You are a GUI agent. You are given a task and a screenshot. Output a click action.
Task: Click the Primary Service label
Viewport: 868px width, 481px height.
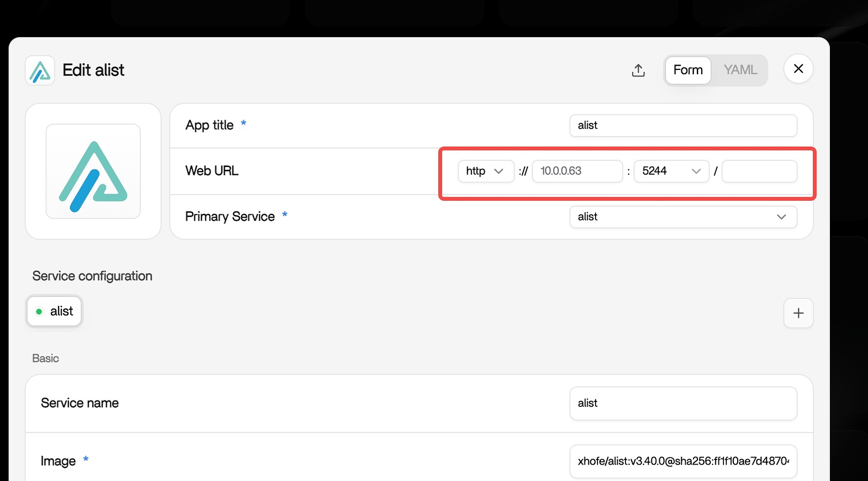(x=230, y=217)
